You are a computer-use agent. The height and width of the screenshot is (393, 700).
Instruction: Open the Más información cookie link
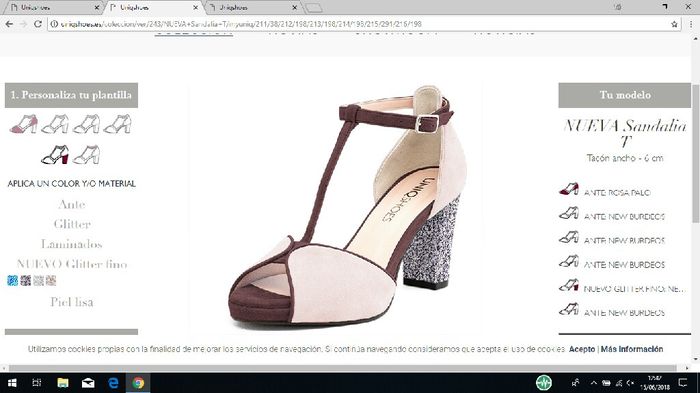tap(632, 349)
